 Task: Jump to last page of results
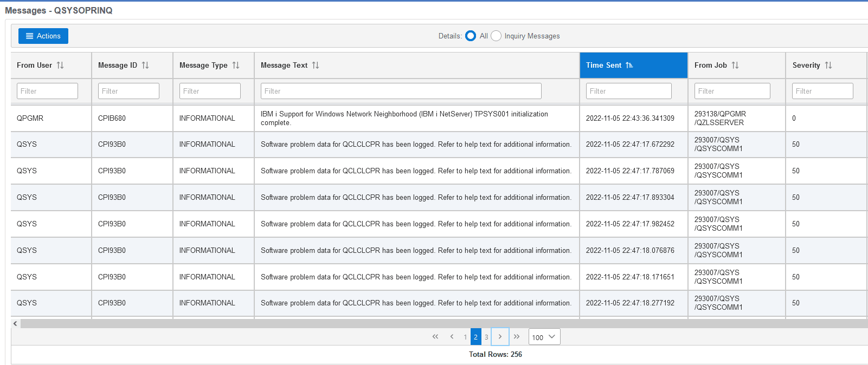(517, 337)
